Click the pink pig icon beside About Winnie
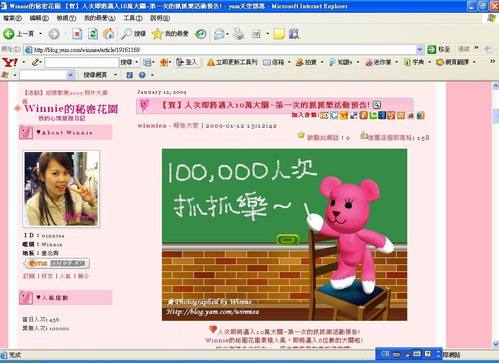The height and width of the screenshot is (363, 499). (x=26, y=132)
